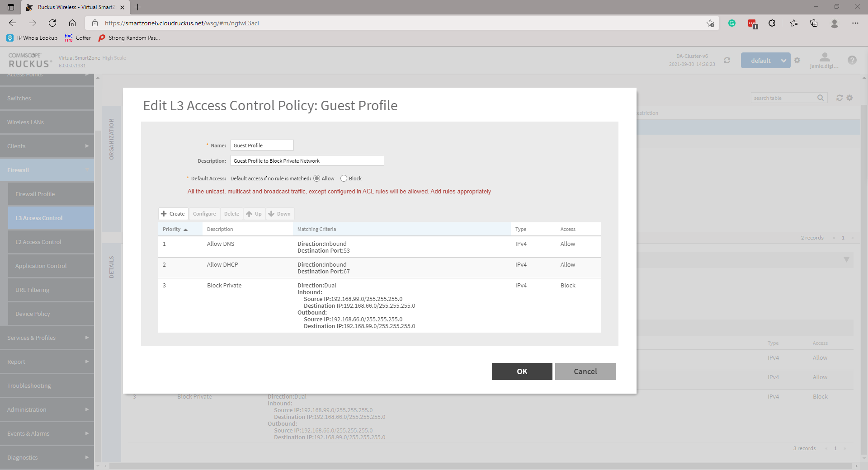Expand the Services & Profiles menu

coord(47,338)
